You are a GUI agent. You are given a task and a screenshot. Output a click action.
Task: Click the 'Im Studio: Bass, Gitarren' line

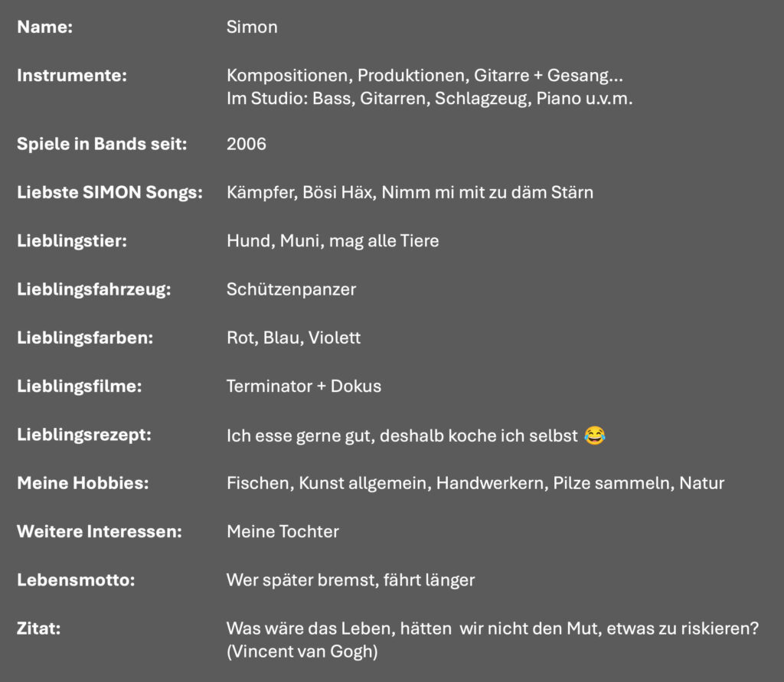tap(430, 99)
